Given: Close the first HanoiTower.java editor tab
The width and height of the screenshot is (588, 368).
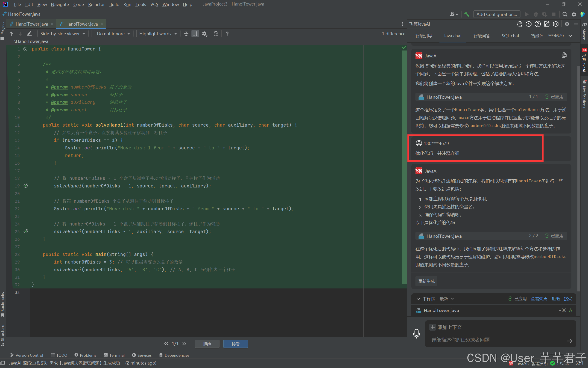Looking at the screenshot, I should 52,24.
